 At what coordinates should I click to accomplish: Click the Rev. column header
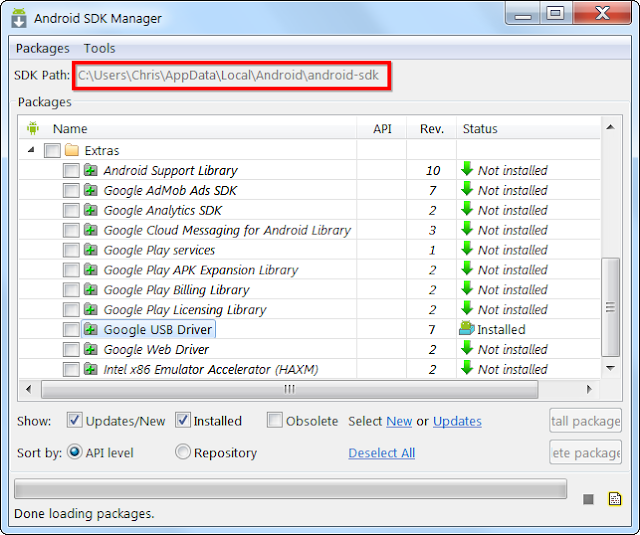point(432,129)
